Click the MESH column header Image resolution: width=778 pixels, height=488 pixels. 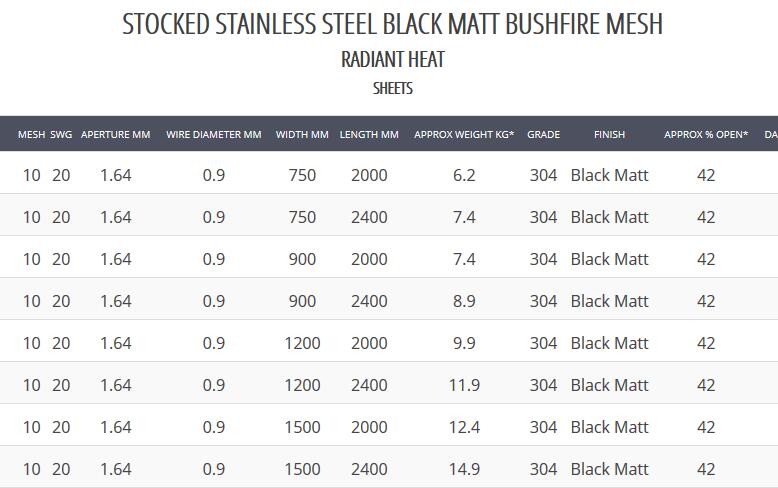coord(31,134)
